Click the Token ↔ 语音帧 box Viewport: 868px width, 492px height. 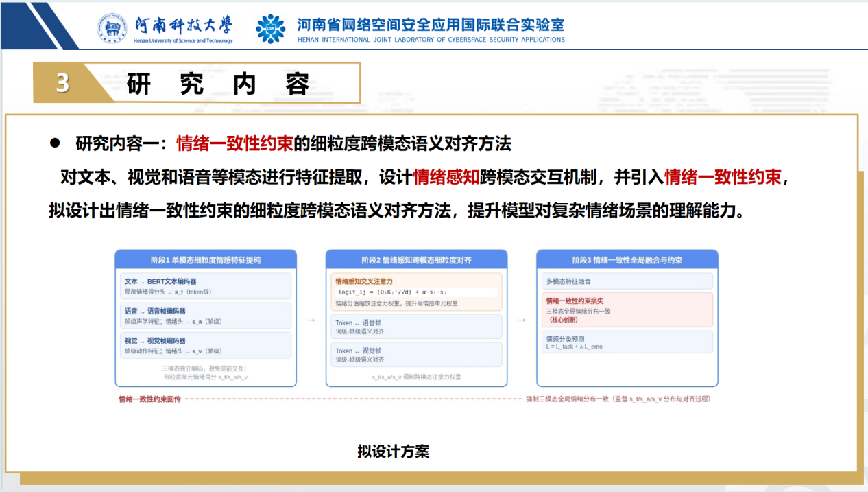click(416, 327)
